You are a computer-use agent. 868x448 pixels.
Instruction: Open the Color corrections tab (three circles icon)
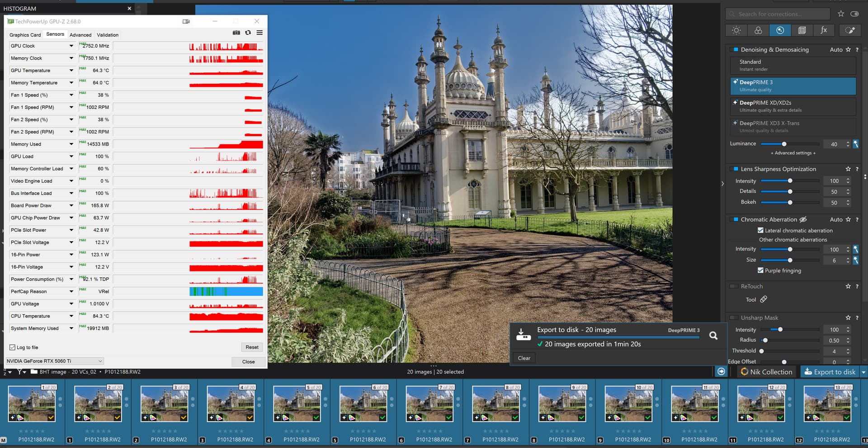coord(758,30)
